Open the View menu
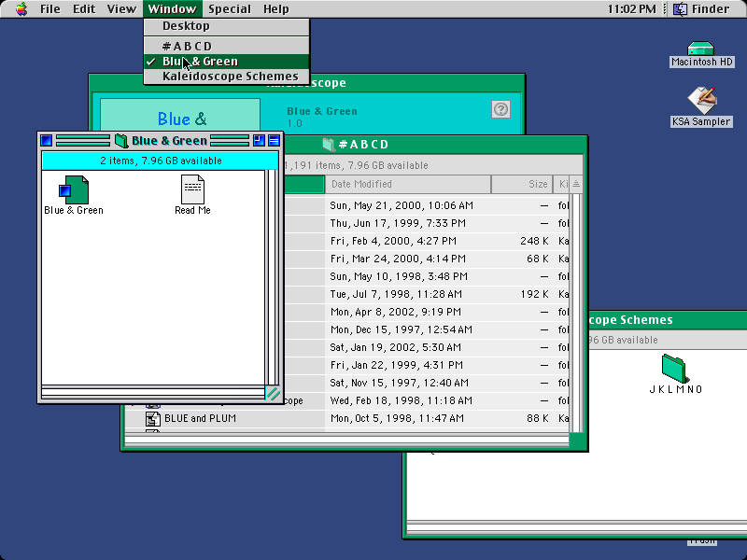Image resolution: width=747 pixels, height=560 pixels. click(x=121, y=9)
